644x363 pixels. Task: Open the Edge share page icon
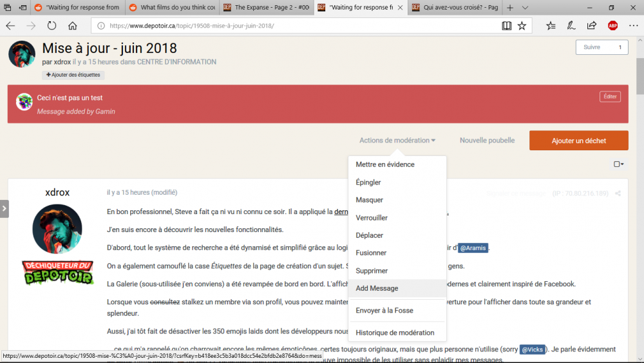(x=591, y=26)
